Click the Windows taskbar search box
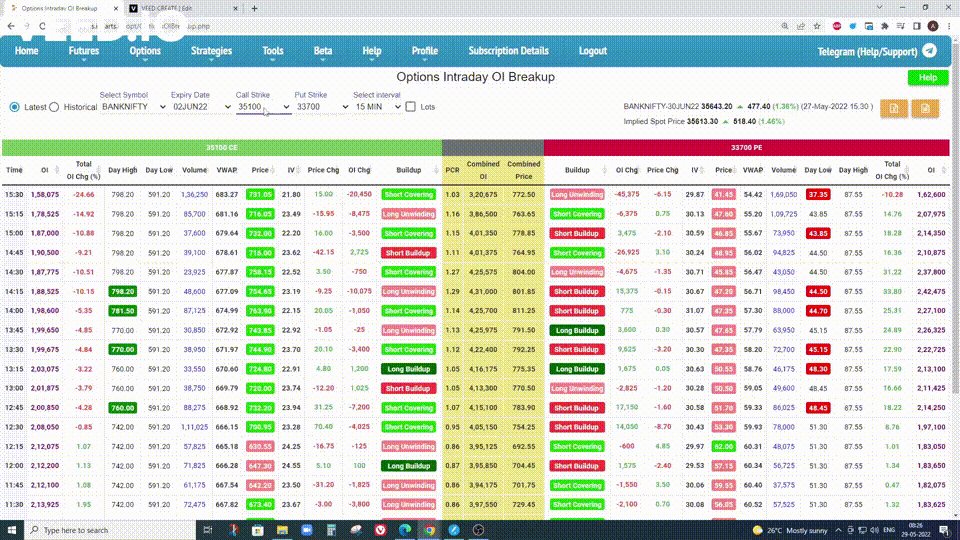960x540 pixels. (x=110, y=530)
